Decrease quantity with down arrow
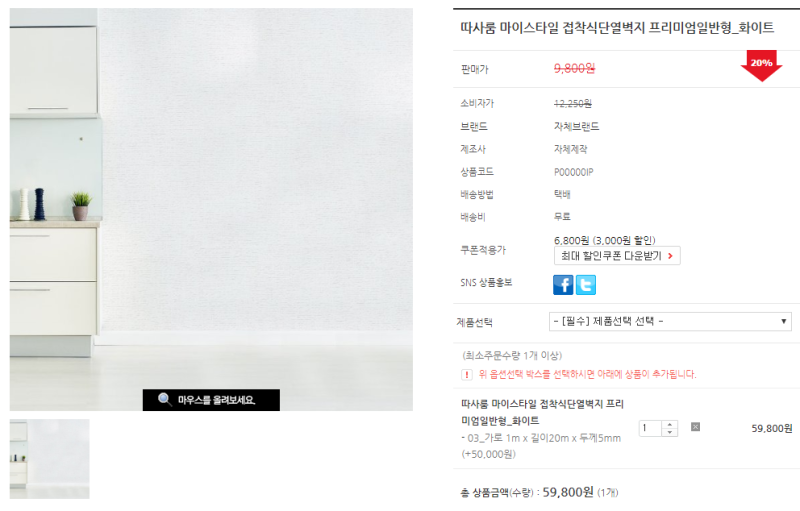Screen dimensions: 800x511 [x=669, y=432]
